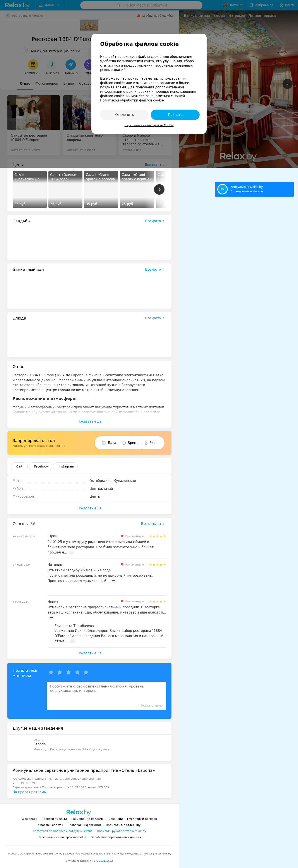Switch to the О нас tab
The width and height of the screenshot is (298, 868).
(x=25, y=84)
